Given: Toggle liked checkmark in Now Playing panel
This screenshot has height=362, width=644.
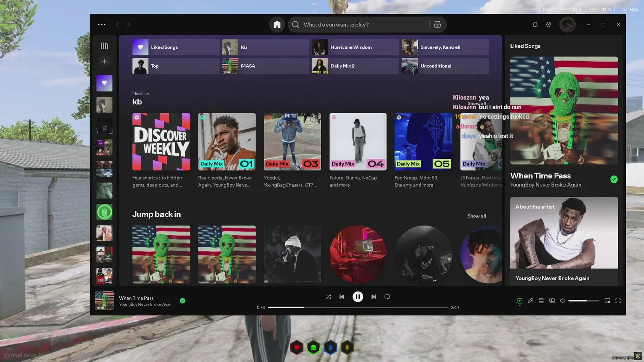Looking at the screenshot, I should point(614,179).
